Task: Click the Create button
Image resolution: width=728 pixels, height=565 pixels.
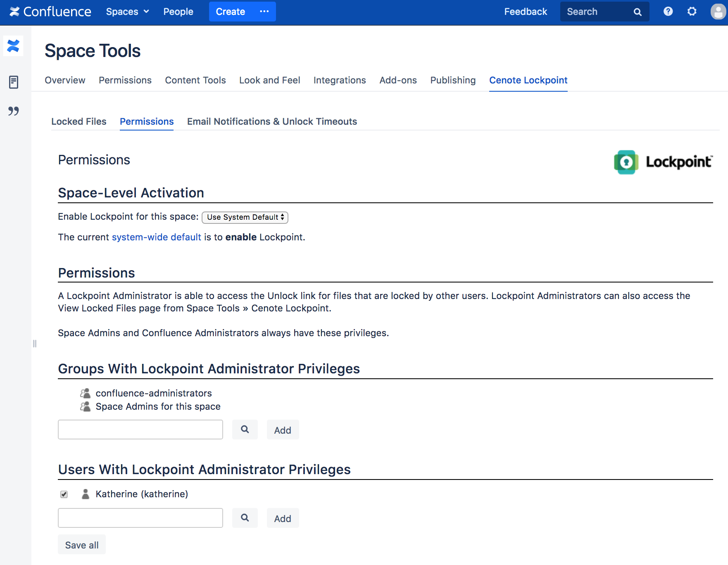Action: 231,12
